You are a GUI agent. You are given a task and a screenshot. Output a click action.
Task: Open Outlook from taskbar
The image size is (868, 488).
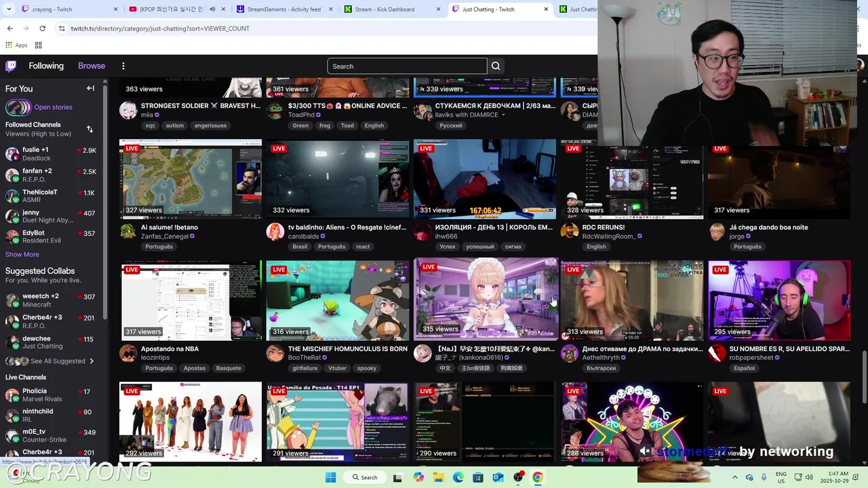coord(498,477)
